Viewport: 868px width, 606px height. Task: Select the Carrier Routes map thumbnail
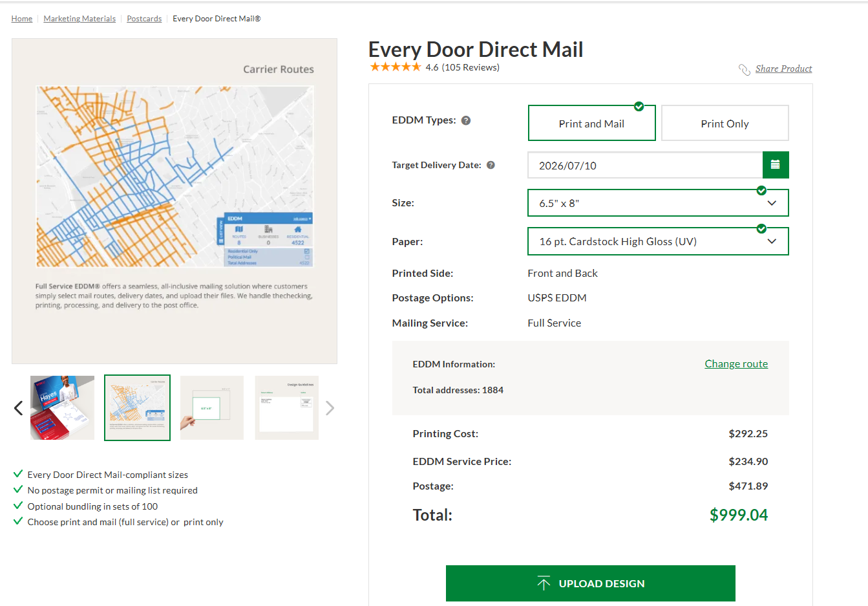[x=137, y=408]
